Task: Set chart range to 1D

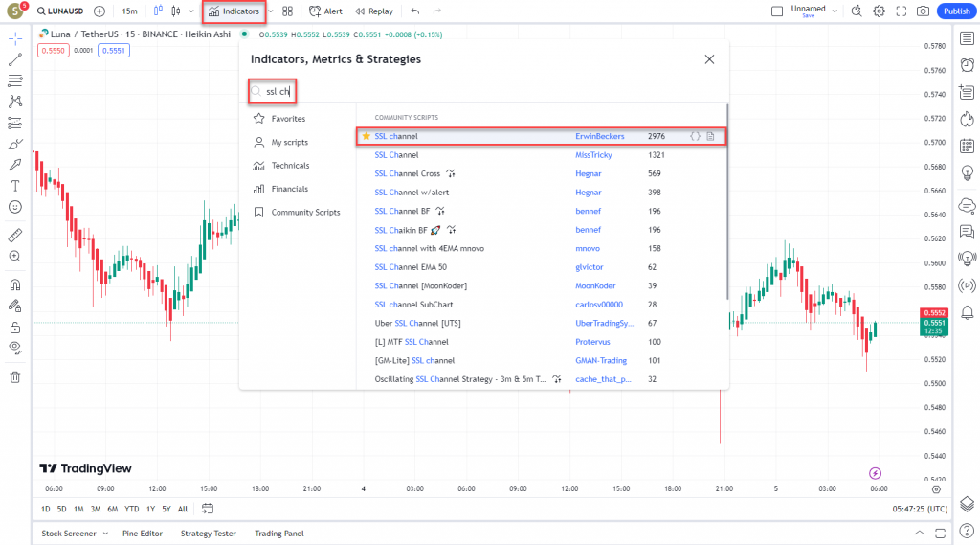Action: (46, 509)
